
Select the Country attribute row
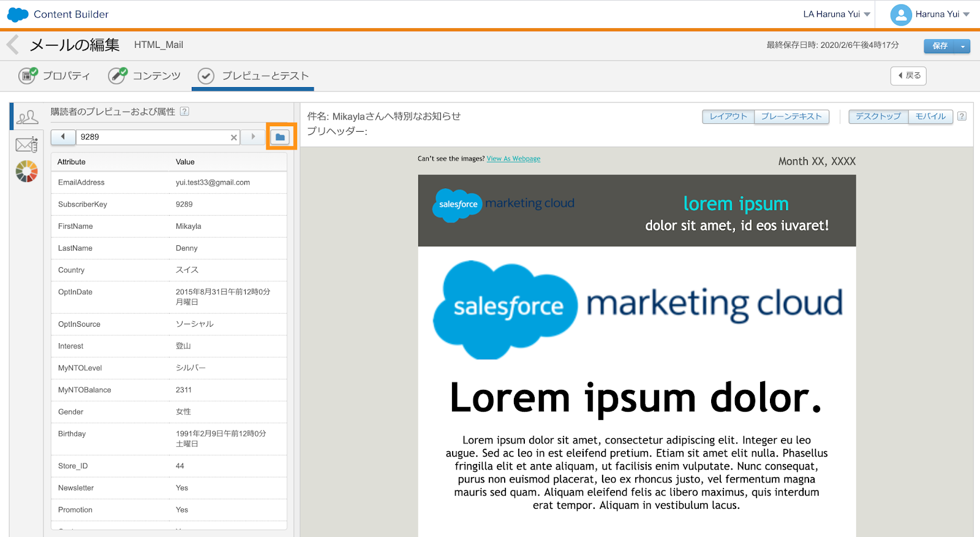click(169, 270)
